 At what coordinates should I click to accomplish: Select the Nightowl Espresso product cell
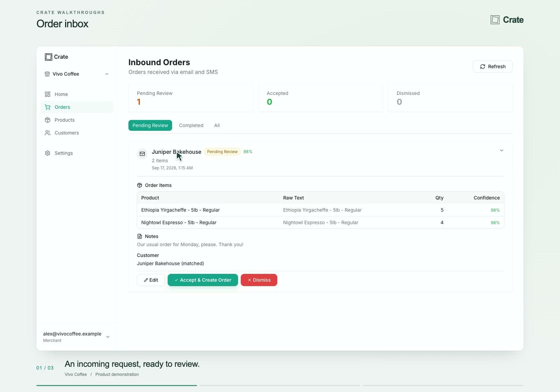tap(179, 223)
